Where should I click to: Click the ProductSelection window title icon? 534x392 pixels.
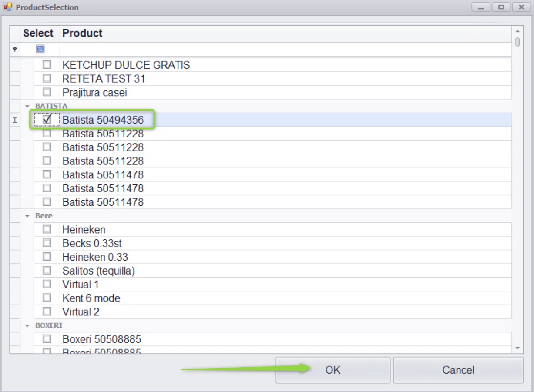coord(8,7)
